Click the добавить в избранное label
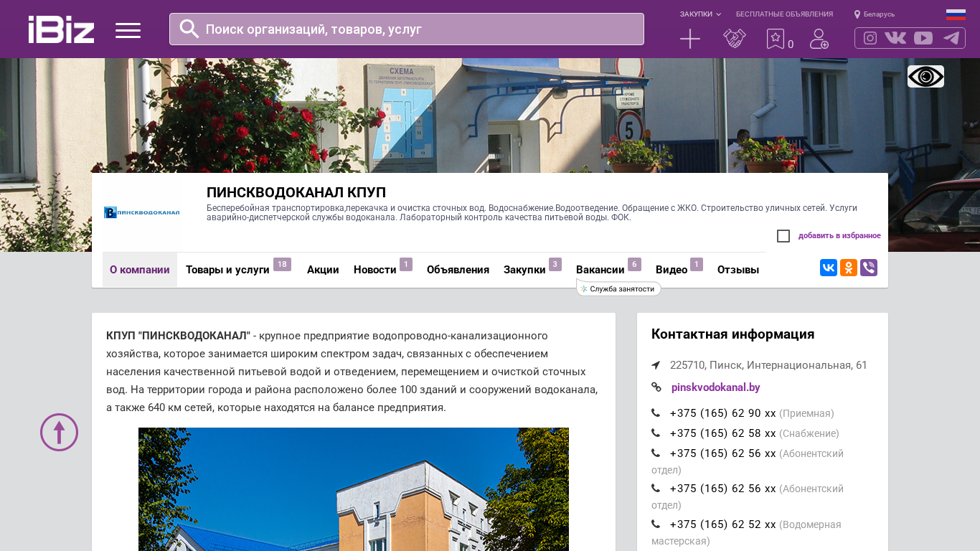The height and width of the screenshot is (551, 980). pyautogui.click(x=839, y=236)
